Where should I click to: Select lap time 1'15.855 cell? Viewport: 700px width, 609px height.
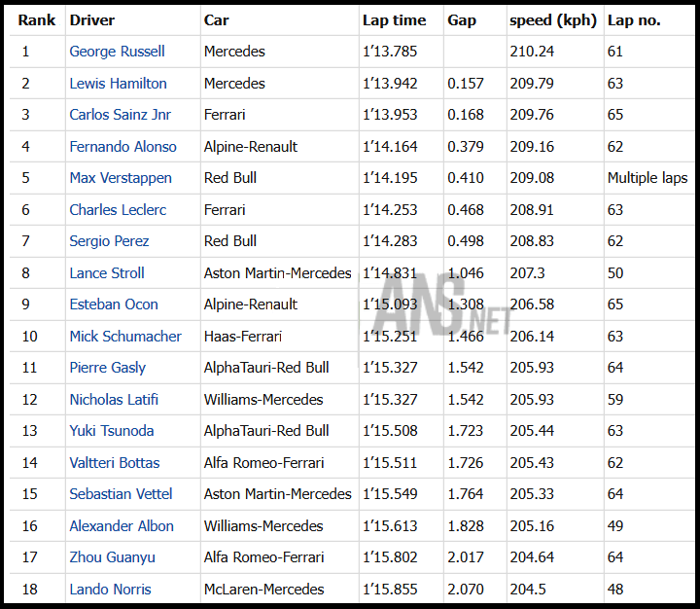coord(390,590)
